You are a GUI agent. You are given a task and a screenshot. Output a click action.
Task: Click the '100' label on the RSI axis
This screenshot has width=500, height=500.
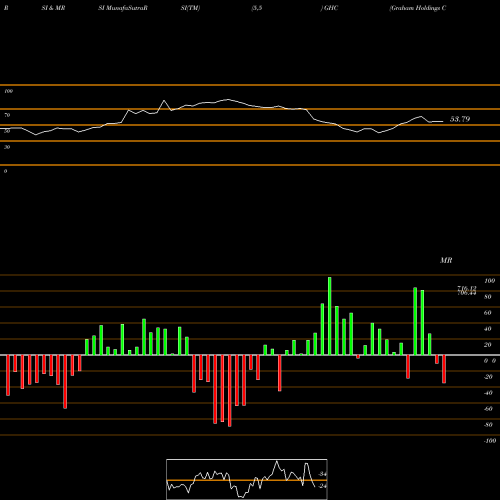point(8,91)
